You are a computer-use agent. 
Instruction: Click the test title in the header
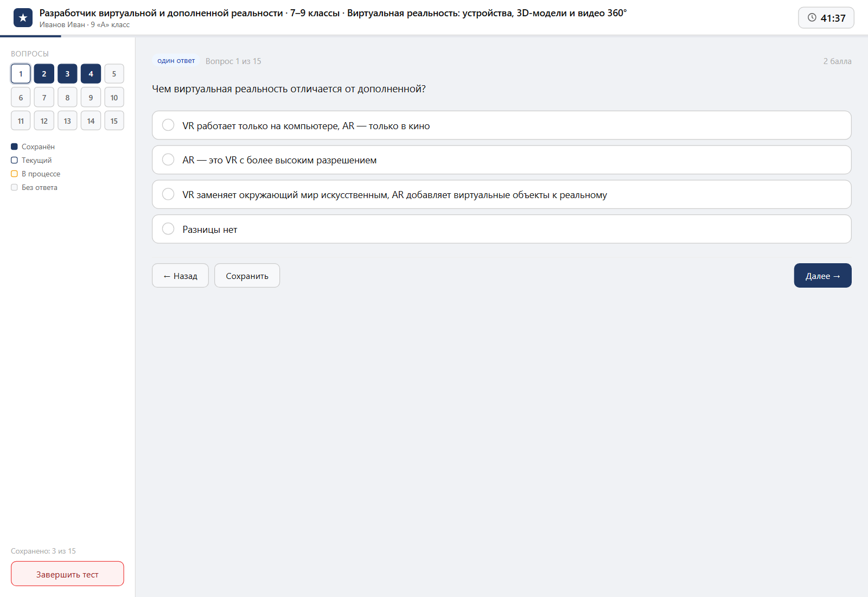(x=333, y=13)
